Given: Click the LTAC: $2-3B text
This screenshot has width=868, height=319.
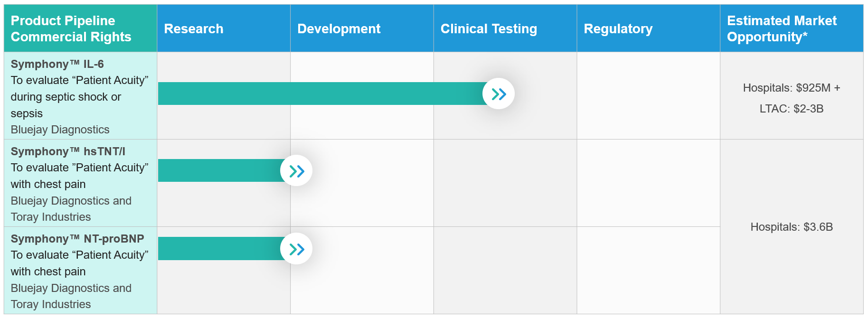Looking at the screenshot, I should click(792, 109).
